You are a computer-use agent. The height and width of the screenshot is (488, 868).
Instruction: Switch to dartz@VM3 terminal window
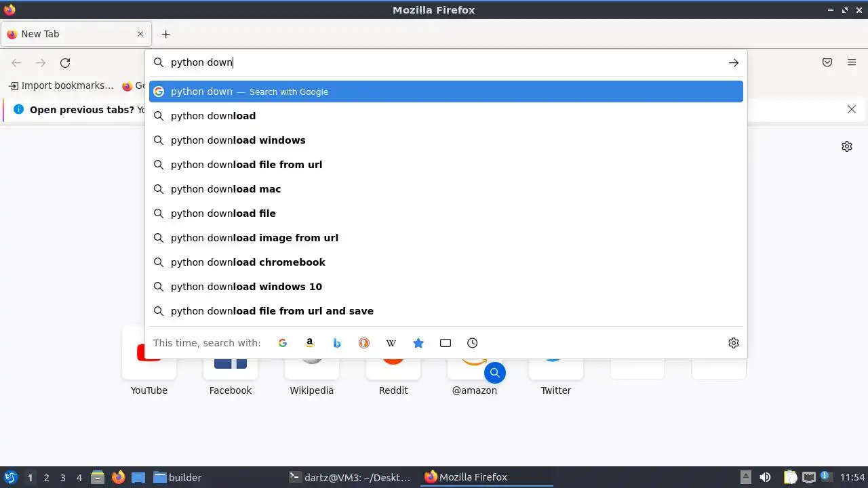click(350, 477)
